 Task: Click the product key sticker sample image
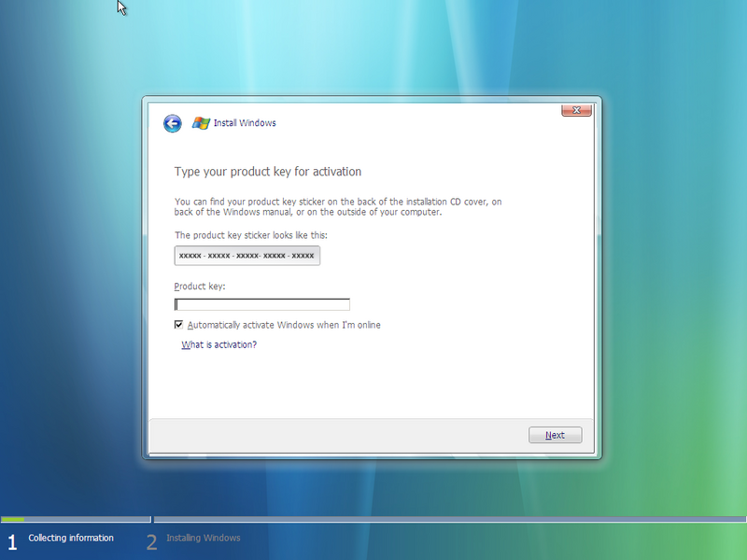[247, 256]
